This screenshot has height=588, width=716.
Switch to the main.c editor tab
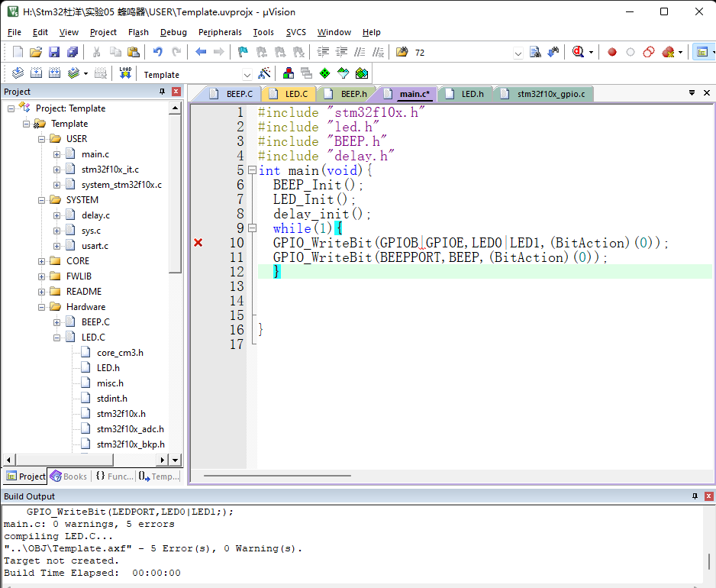414,93
